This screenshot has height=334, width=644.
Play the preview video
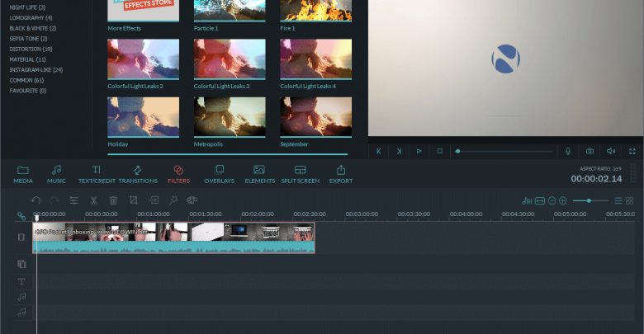(419, 151)
